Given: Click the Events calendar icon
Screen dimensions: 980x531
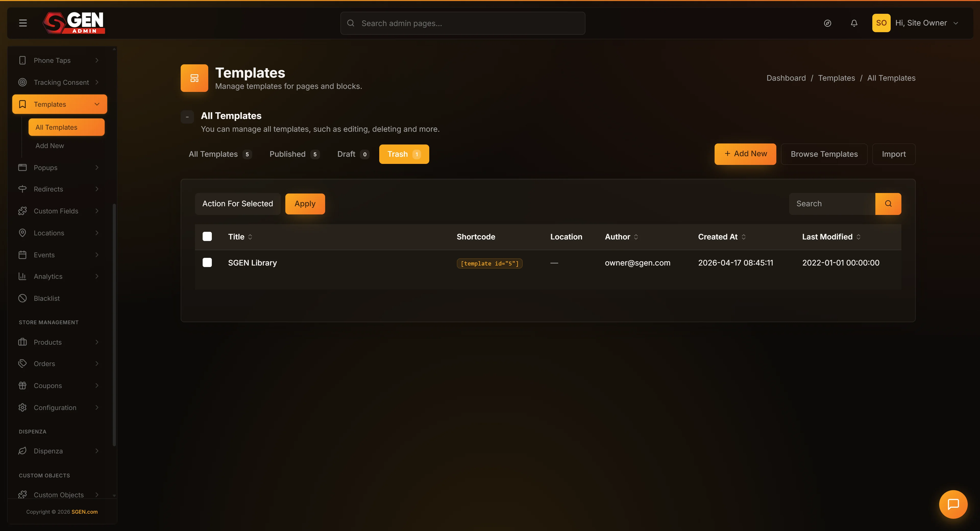Looking at the screenshot, I should coord(22,255).
